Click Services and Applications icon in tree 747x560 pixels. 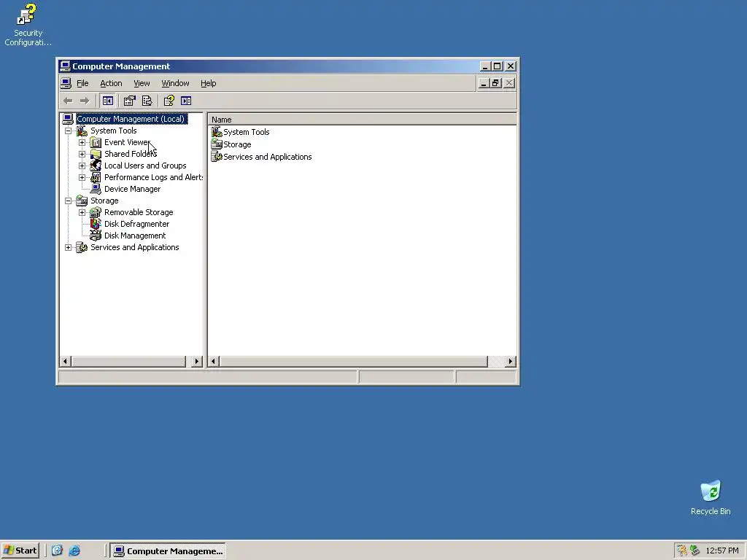click(x=82, y=247)
